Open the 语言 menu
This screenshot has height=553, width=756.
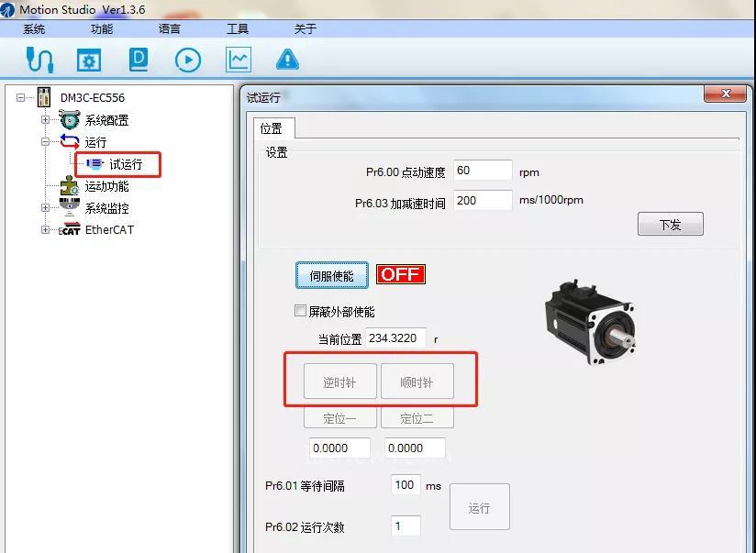(170, 29)
